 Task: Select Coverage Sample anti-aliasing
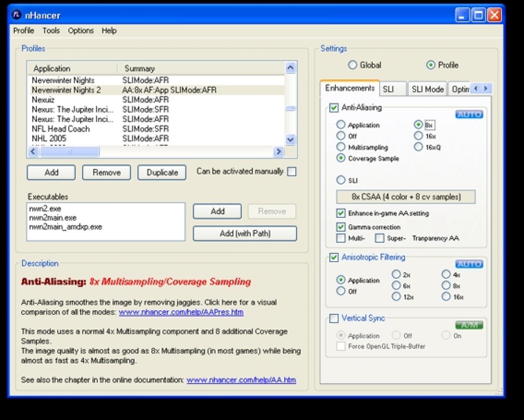[x=341, y=158]
